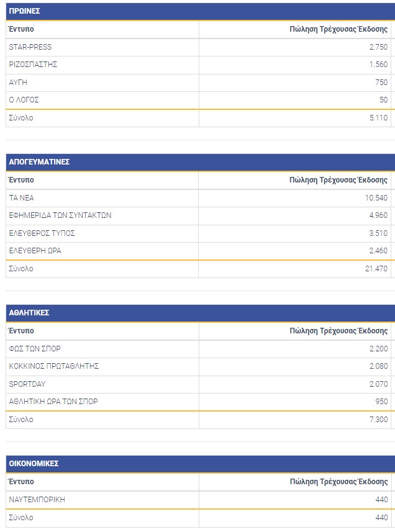The width and height of the screenshot is (395, 532).
Task: Select the ΦΩΣ ΤΩΝ ΣΠΟΡ entry
Action: coord(35,349)
